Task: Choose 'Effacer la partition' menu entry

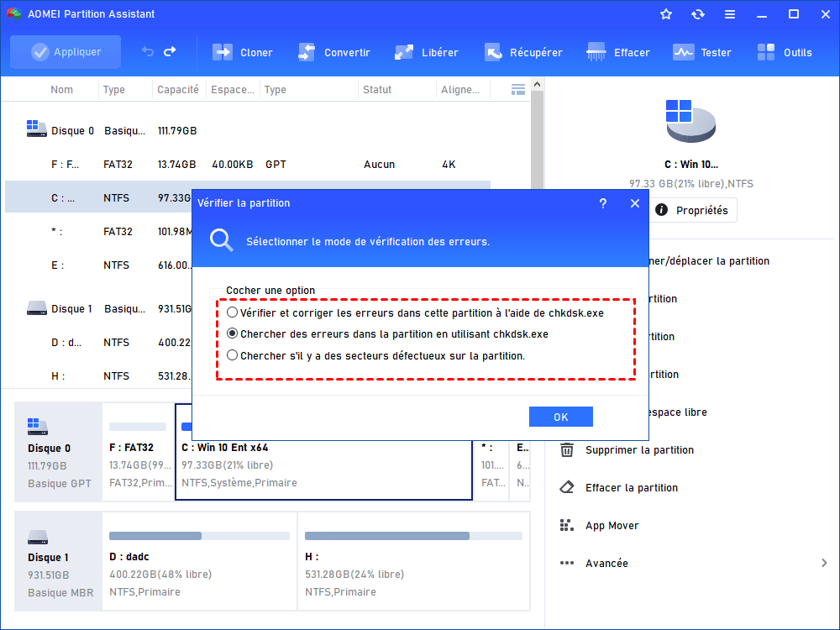Action: point(631,488)
